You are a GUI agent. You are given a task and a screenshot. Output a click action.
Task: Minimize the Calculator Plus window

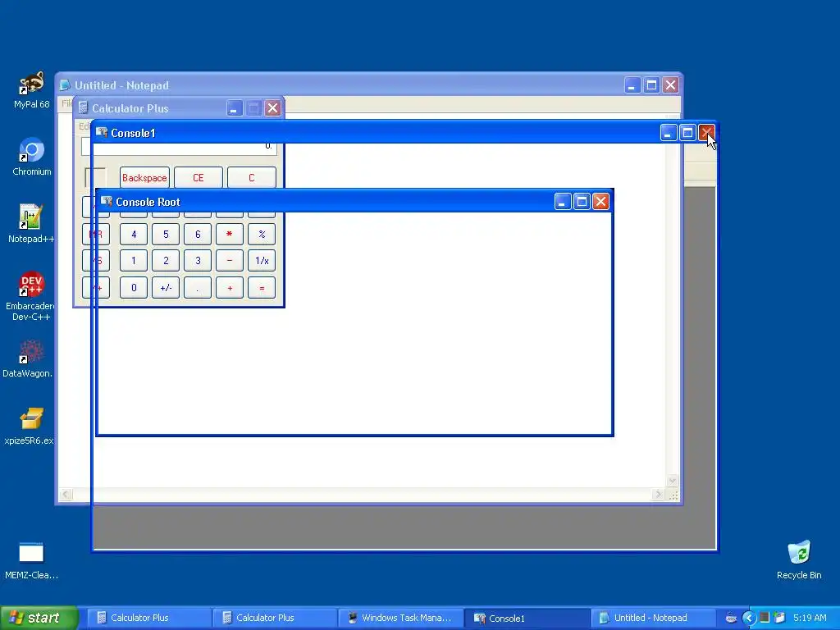234,108
